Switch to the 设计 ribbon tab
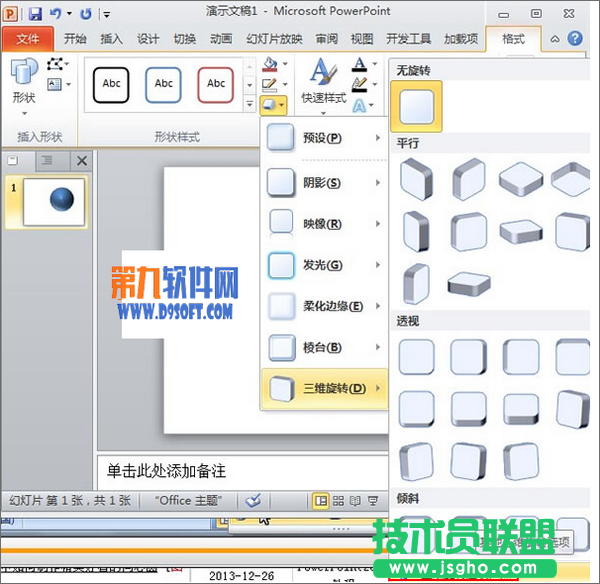This screenshot has width=600, height=584. click(x=148, y=39)
